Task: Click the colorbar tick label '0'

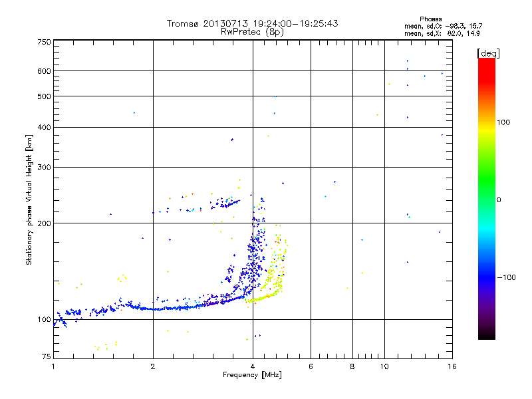Action: coord(499,200)
